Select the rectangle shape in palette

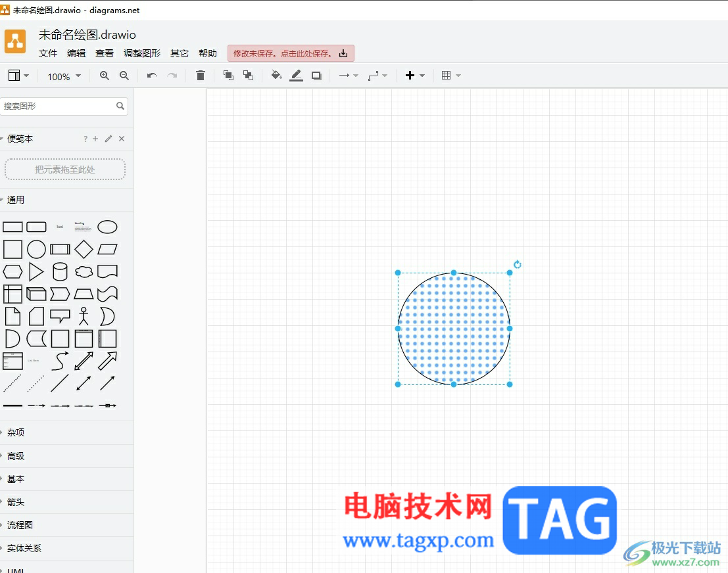point(12,227)
